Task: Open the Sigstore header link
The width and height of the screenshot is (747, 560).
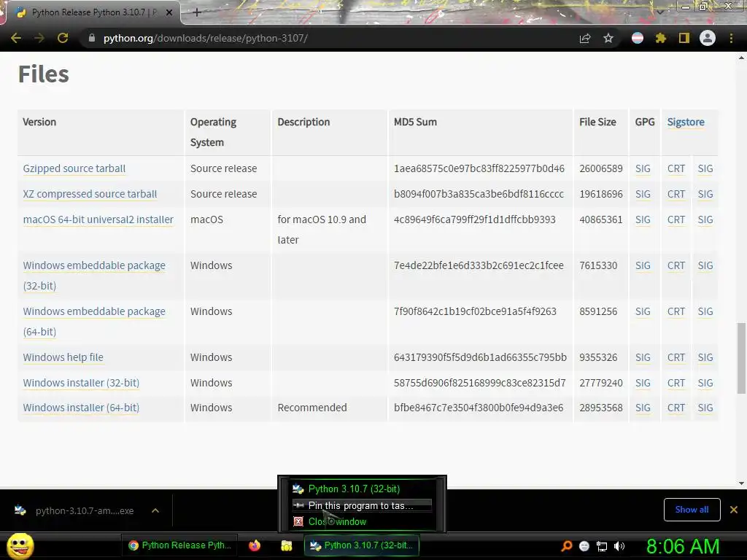Action: click(686, 122)
